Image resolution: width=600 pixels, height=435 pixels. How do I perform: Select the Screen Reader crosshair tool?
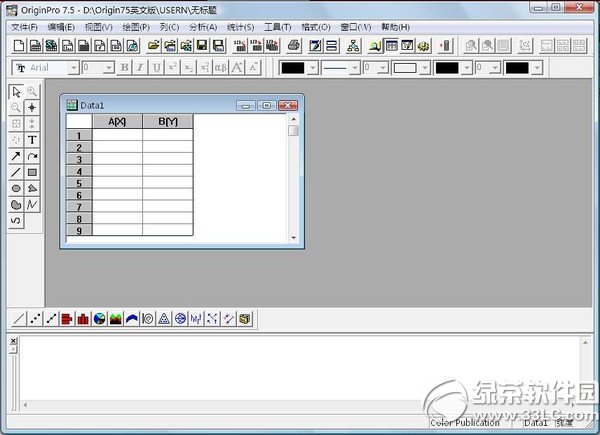coord(32,108)
